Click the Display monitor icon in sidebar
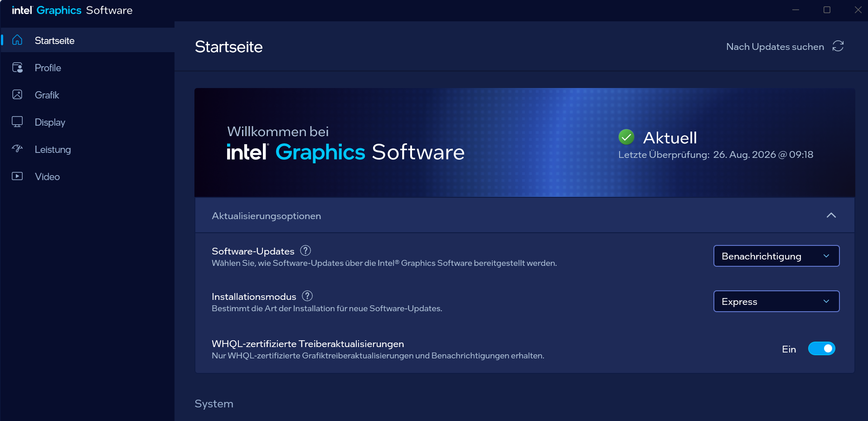This screenshot has width=868, height=421. point(17,122)
